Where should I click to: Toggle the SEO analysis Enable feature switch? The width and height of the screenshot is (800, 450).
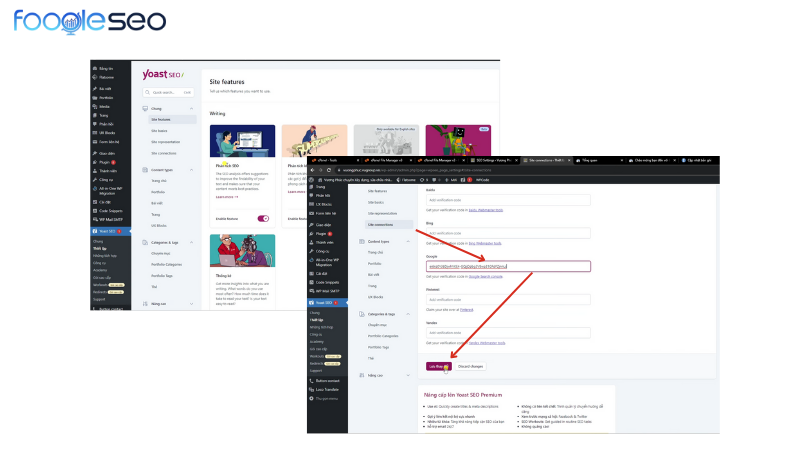[263, 218]
